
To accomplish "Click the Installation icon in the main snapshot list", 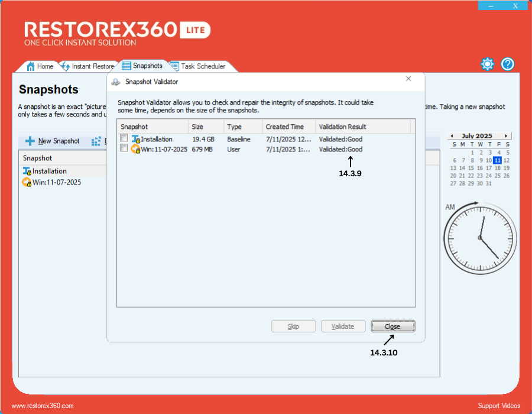I will tap(27, 172).
